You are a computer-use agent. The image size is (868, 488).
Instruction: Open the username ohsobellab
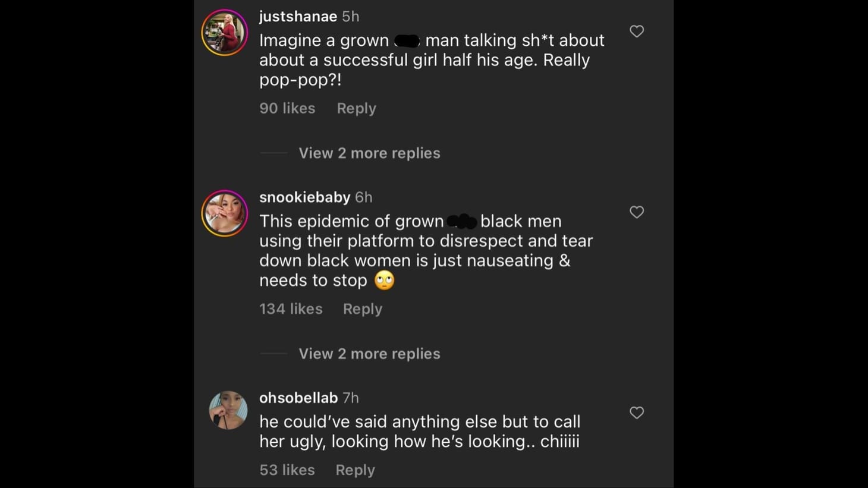[297, 398]
